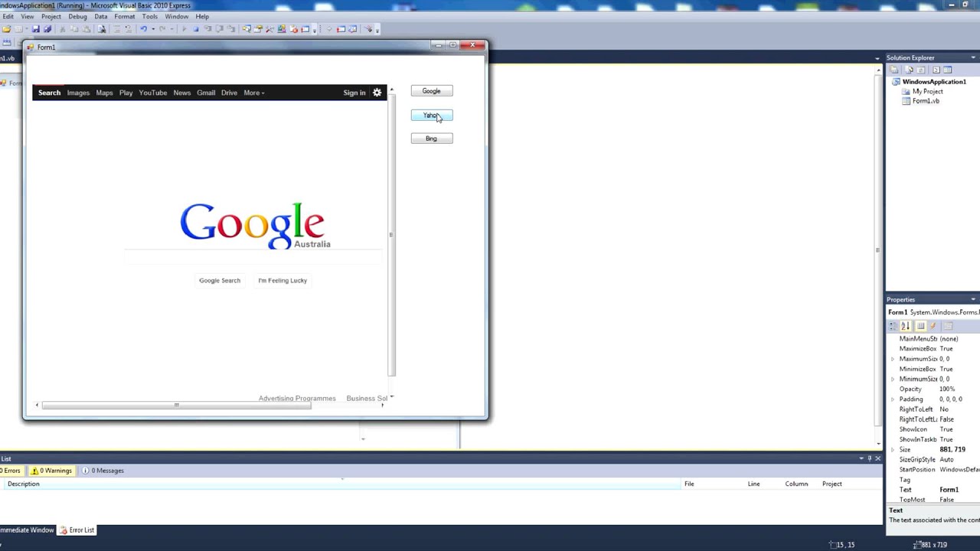Sort properties alphabetically with the A-Z icon
The image size is (980, 551).
[905, 326]
